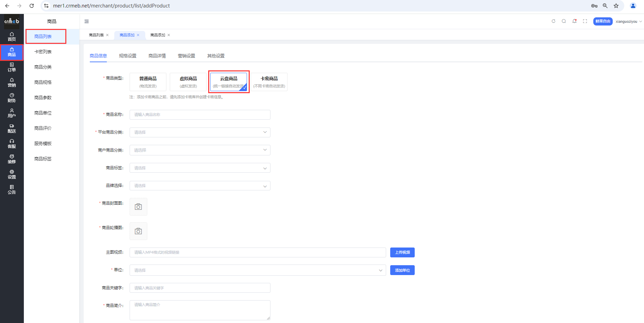Image resolution: width=644 pixels, height=323 pixels.
Task: Close the 商品列表 page tab
Action: (108, 35)
